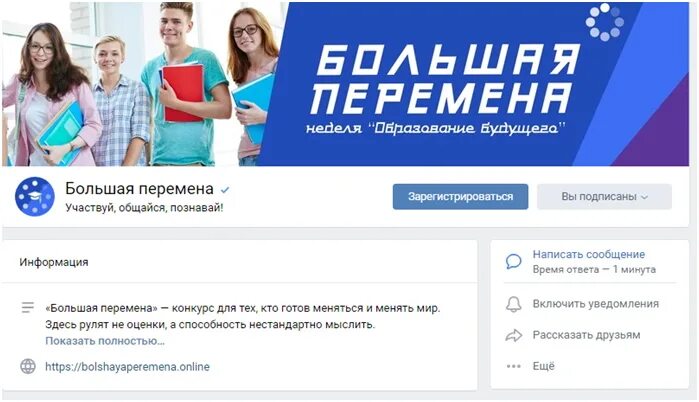Expand description with Показать полностью
The height and width of the screenshot is (402, 699).
[x=105, y=341]
